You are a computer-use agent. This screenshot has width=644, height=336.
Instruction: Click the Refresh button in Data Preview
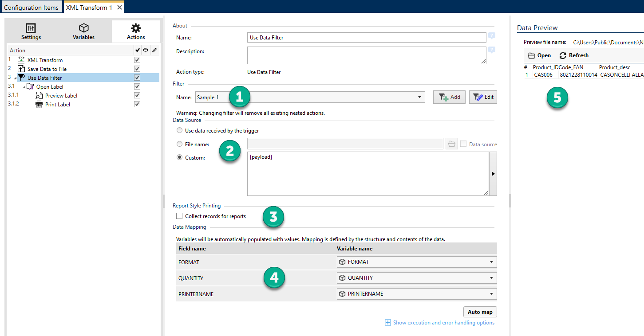pos(574,55)
